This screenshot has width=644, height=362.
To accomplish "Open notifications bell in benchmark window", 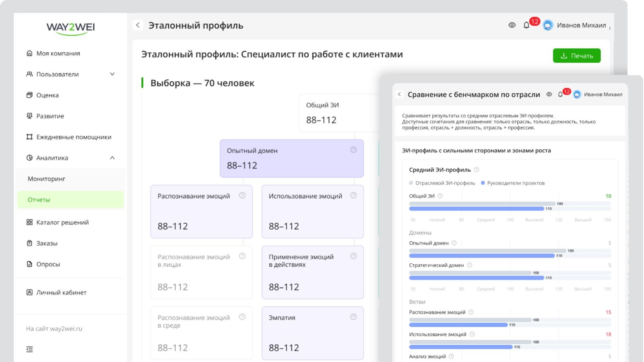I will tap(560, 94).
